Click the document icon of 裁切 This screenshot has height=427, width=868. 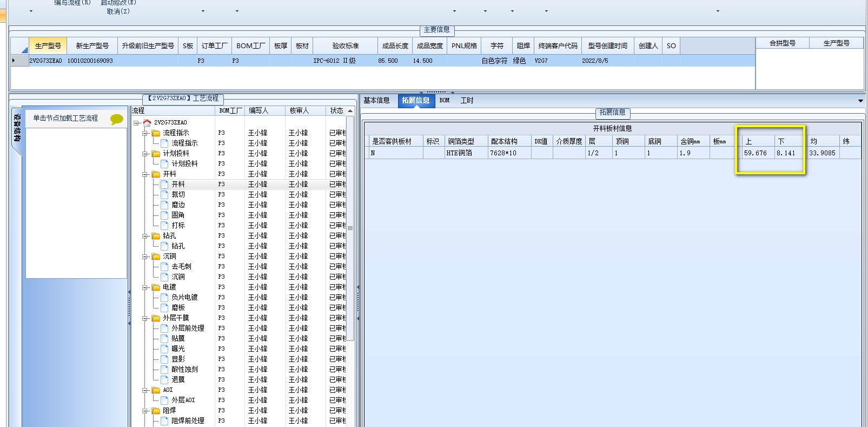point(165,194)
